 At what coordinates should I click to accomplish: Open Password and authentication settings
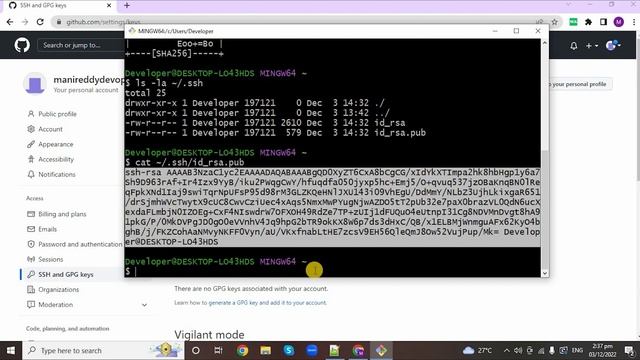80,244
